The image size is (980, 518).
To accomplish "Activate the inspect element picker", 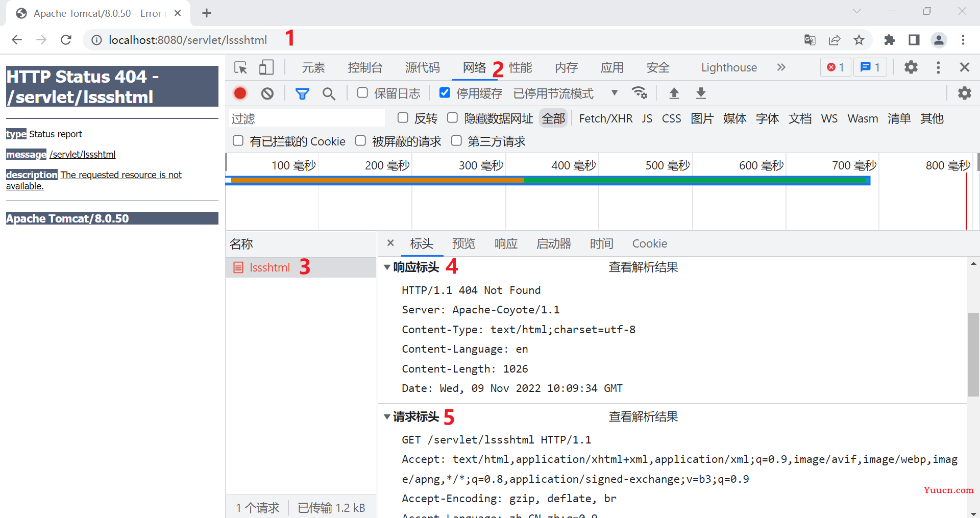I will (x=240, y=67).
